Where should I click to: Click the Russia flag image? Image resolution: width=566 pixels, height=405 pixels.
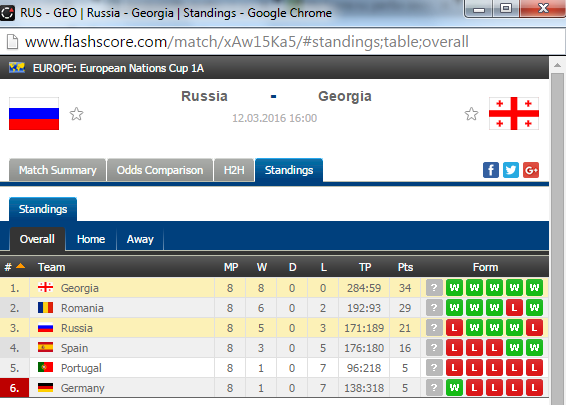point(34,113)
